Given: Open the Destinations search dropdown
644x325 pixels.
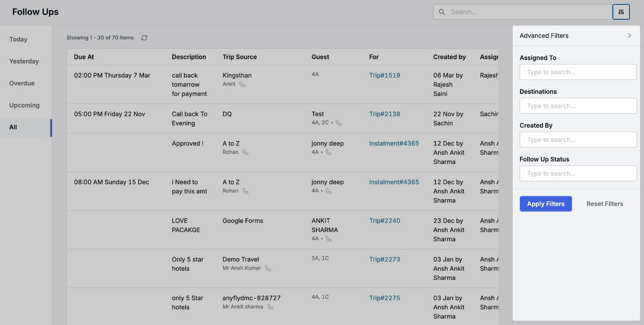Looking at the screenshot, I should (x=578, y=106).
